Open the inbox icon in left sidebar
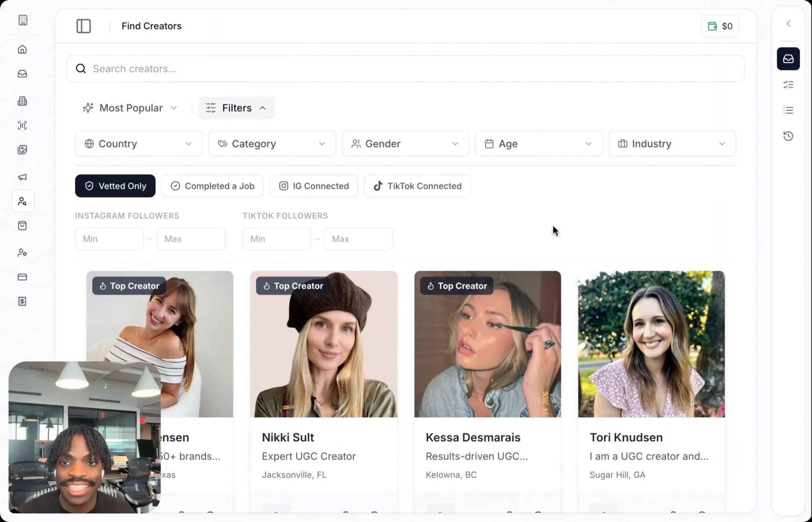 [22, 74]
